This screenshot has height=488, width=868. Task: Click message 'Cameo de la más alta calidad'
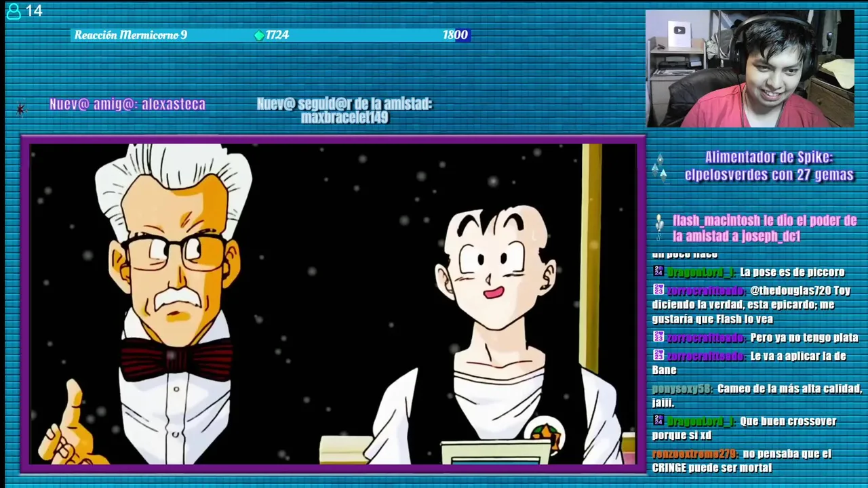point(789,389)
